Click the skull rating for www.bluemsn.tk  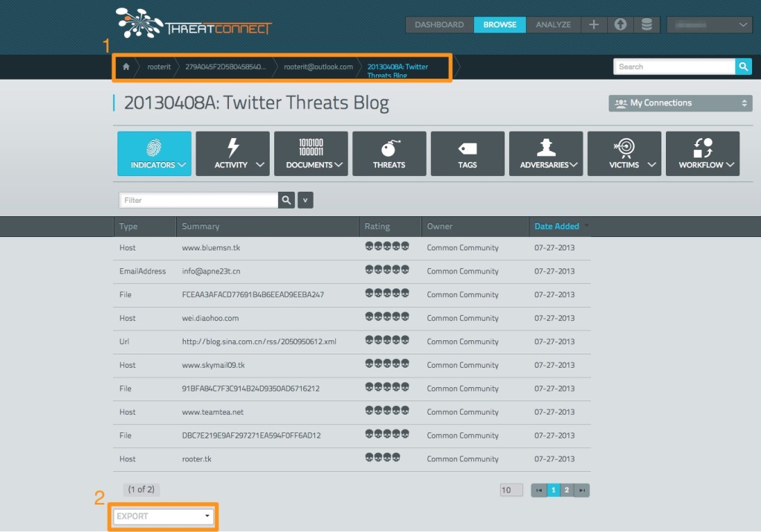point(386,246)
